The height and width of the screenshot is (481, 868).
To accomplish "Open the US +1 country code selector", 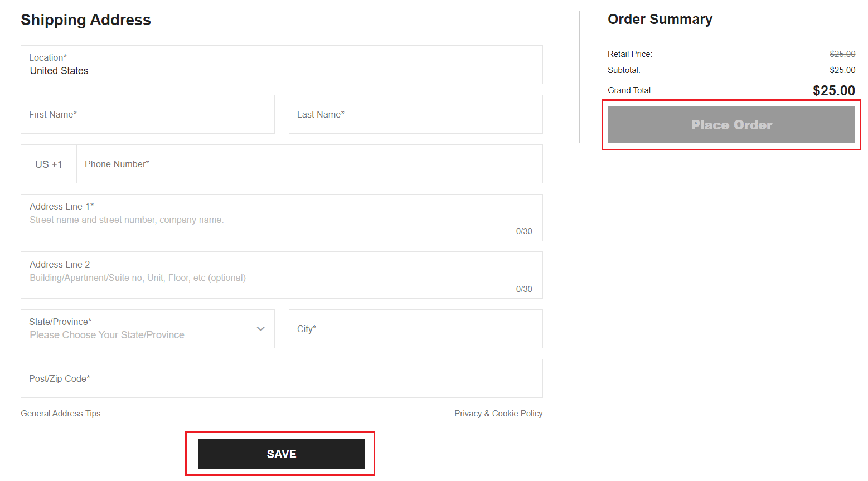I will pyautogui.click(x=49, y=163).
